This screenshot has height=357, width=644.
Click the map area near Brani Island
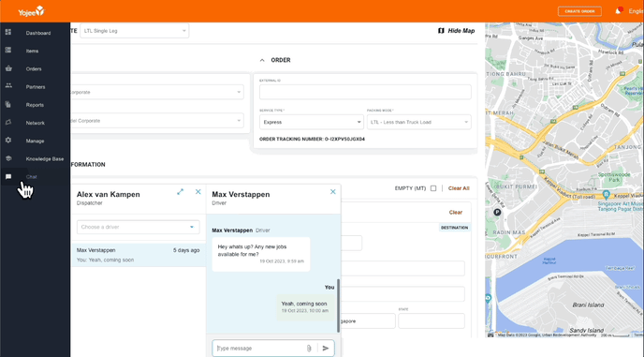coord(588,305)
